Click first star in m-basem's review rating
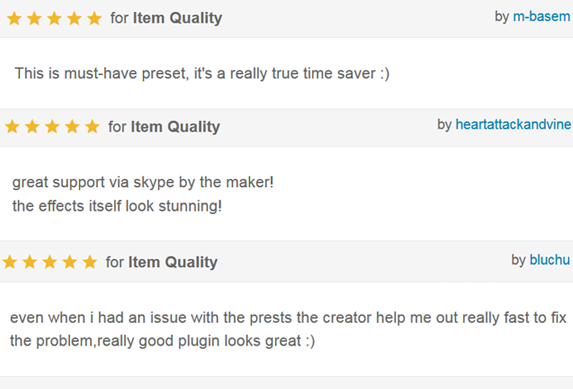 click(14, 18)
